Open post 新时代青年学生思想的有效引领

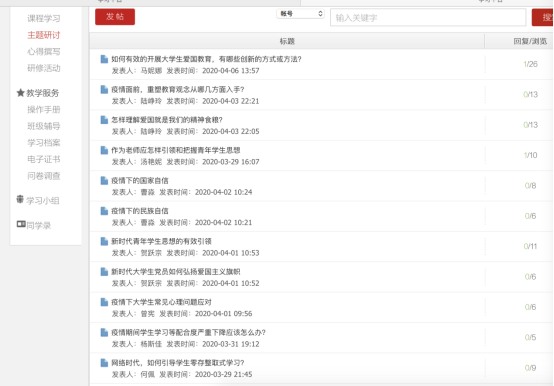[x=161, y=241]
